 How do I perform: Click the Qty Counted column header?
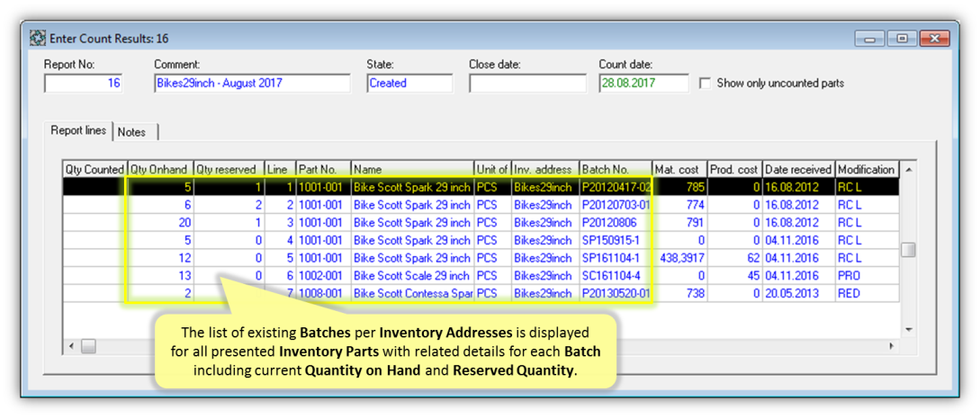(x=95, y=169)
